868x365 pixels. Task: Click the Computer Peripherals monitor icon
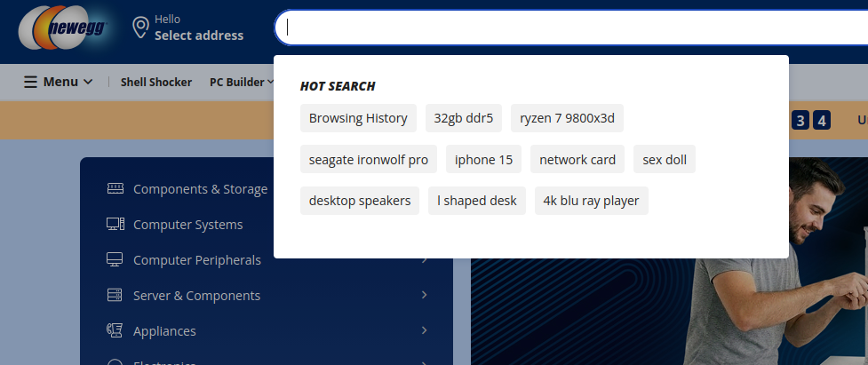115,259
